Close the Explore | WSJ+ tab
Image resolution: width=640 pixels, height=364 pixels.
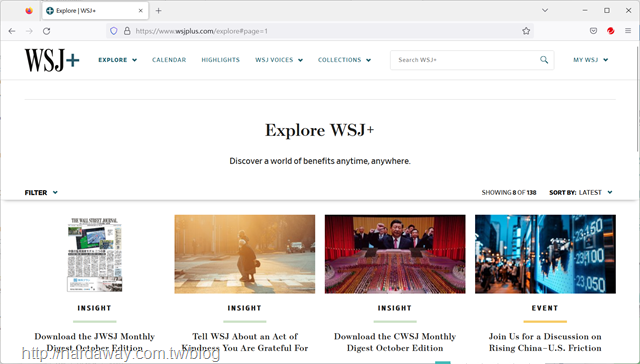pyautogui.click(x=140, y=11)
